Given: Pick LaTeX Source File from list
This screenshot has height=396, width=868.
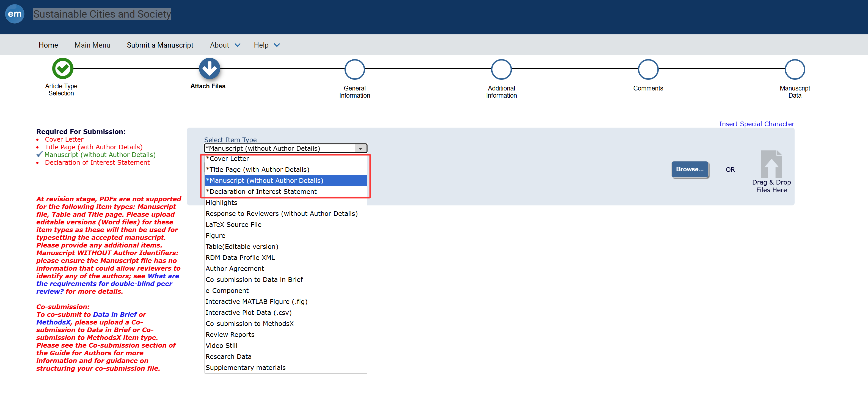Looking at the screenshot, I should [233, 225].
